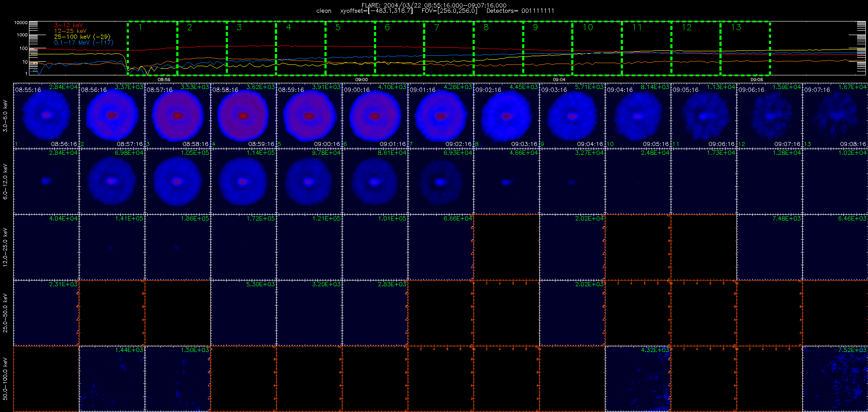The height and width of the screenshot is (412, 868).
Task: Click the '50.0-100.0 keV' row label
Action: coord(5,379)
